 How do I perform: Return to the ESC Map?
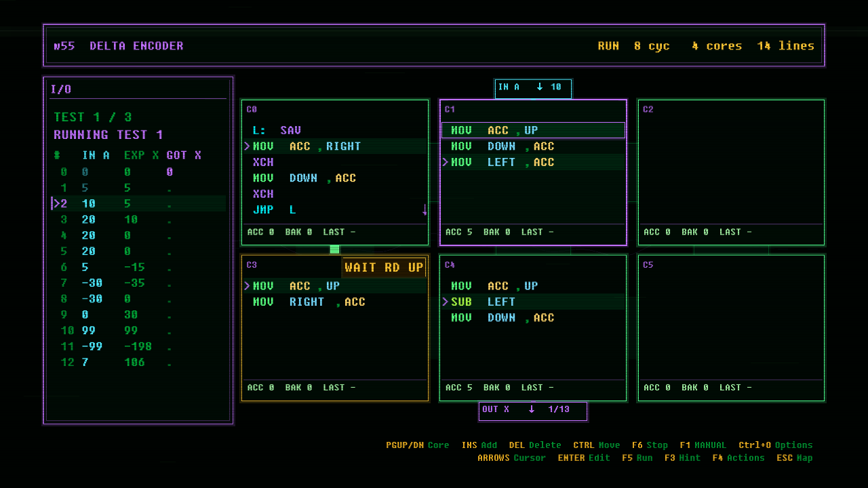[795, 457]
